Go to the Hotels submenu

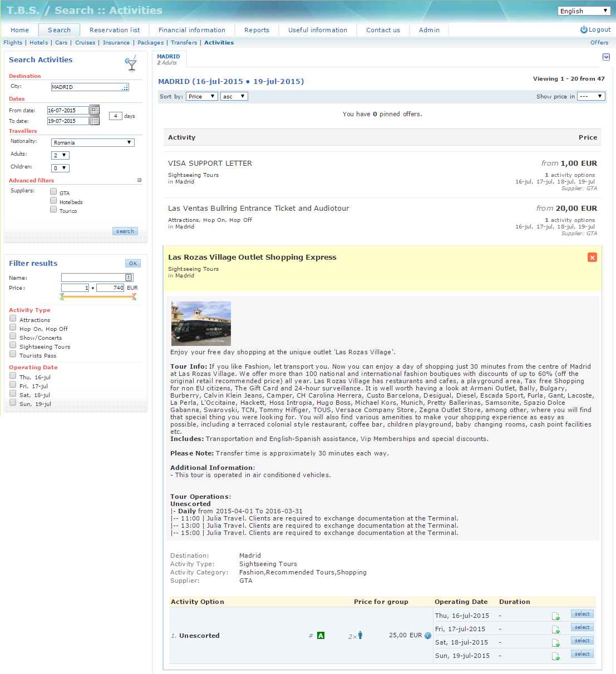point(38,42)
